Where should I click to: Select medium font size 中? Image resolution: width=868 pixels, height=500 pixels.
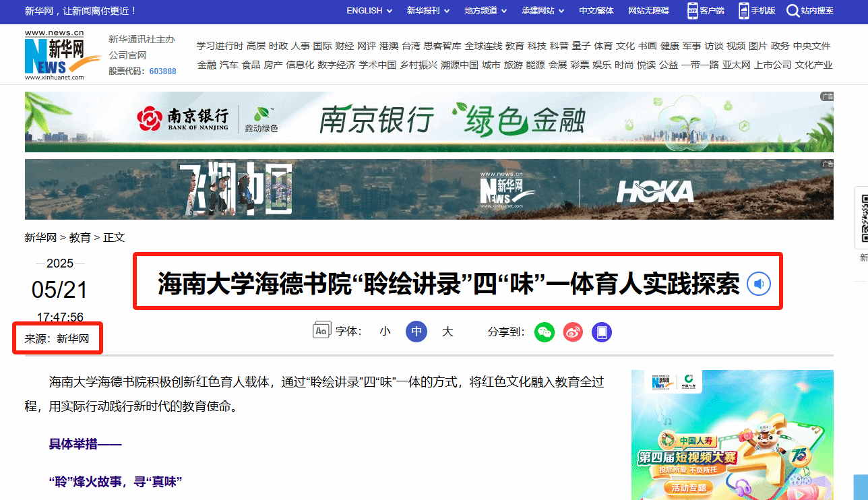pos(416,332)
